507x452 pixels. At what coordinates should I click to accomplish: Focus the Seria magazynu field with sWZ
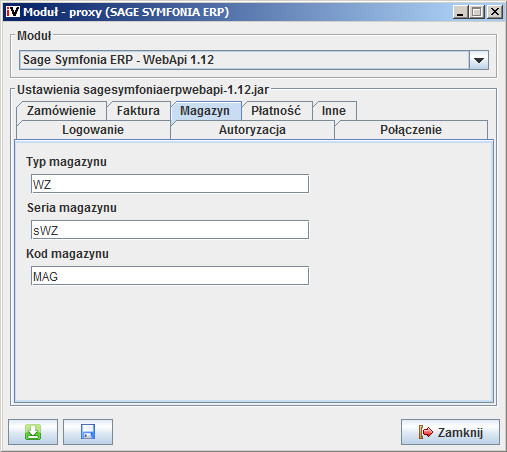click(170, 230)
